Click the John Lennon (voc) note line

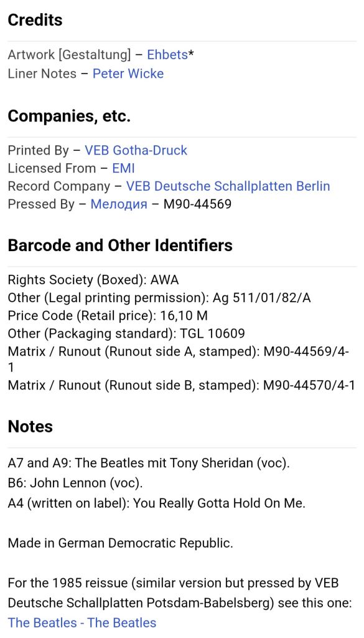point(75,483)
